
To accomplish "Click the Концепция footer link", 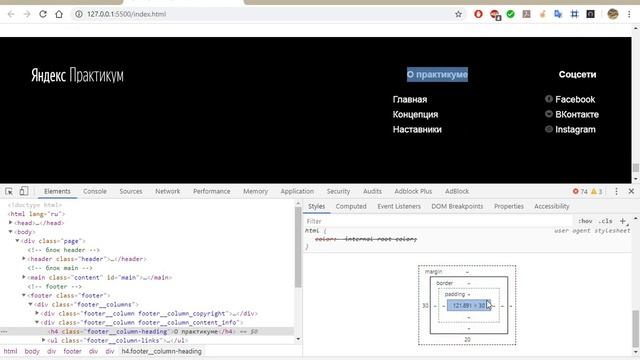I will tap(415, 114).
